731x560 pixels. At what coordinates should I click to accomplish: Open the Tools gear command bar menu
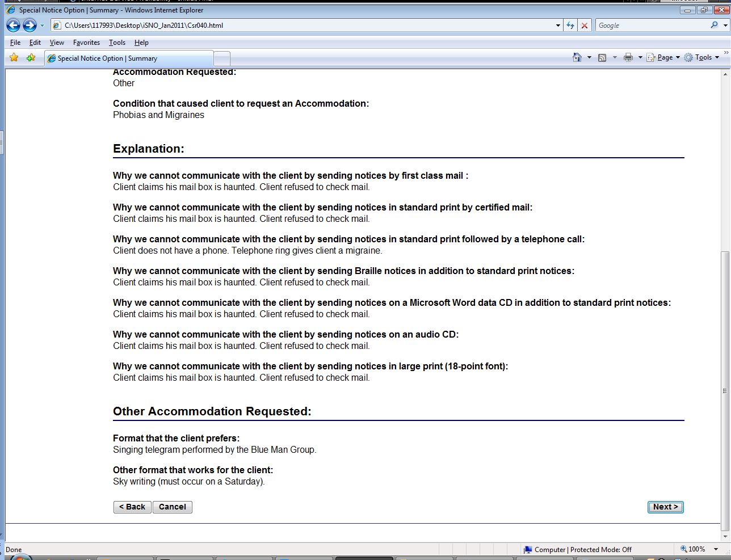[x=701, y=57]
